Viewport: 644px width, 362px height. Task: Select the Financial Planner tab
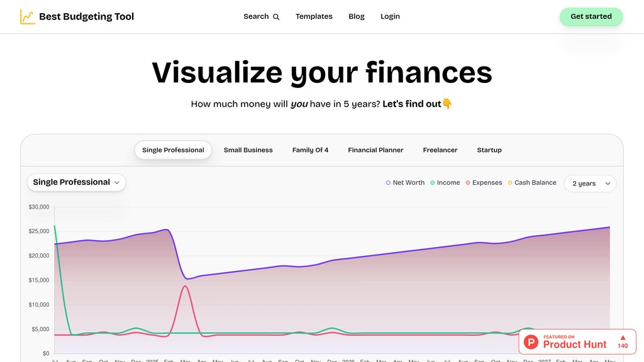[375, 150]
